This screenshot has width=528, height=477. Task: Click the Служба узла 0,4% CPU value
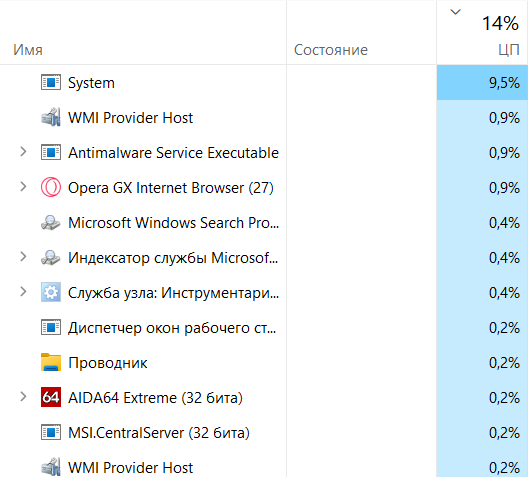click(x=504, y=293)
